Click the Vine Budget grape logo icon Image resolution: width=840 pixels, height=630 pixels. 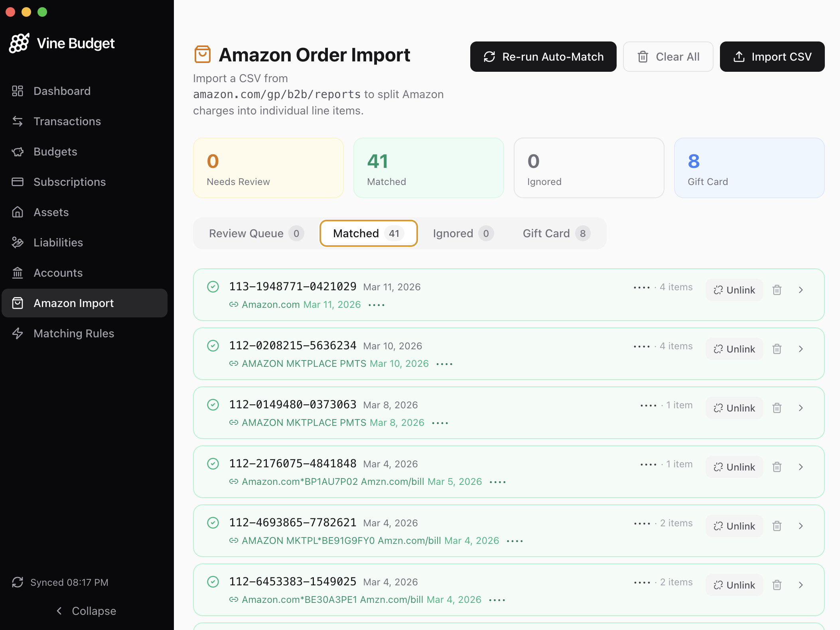pyautogui.click(x=19, y=43)
